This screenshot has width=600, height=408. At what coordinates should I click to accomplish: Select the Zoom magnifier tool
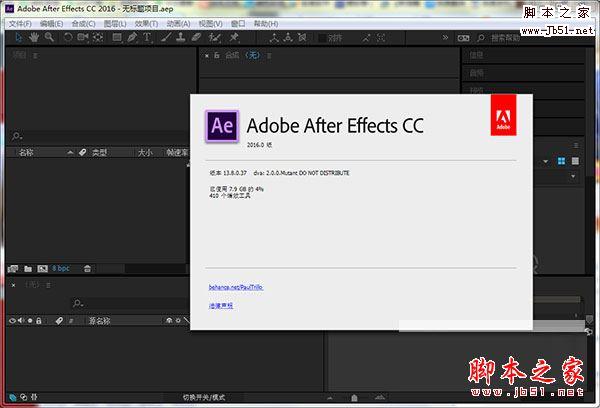tap(49, 37)
